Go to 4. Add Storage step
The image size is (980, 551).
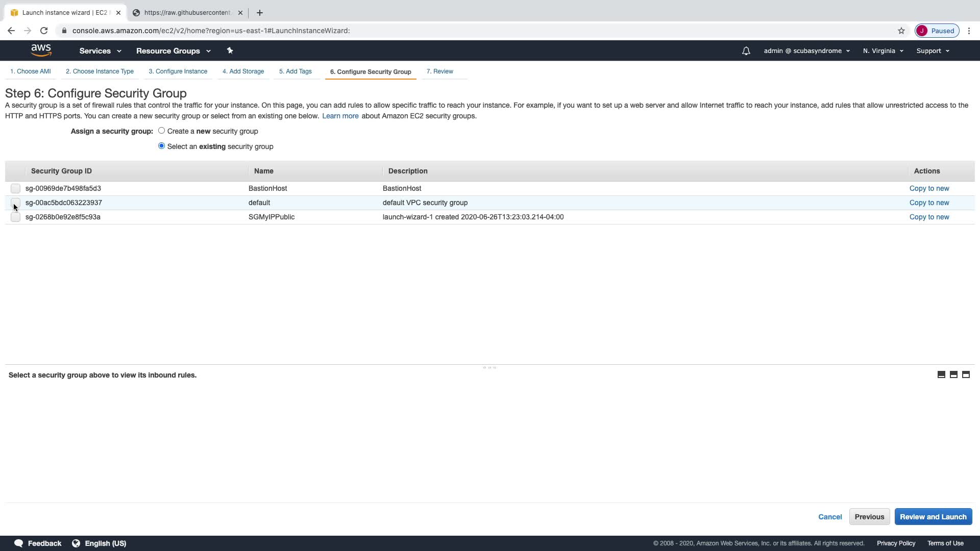[243, 71]
